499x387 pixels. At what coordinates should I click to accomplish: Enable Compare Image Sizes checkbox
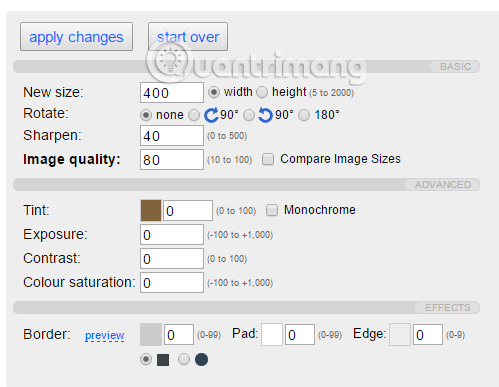pyautogui.click(x=268, y=159)
